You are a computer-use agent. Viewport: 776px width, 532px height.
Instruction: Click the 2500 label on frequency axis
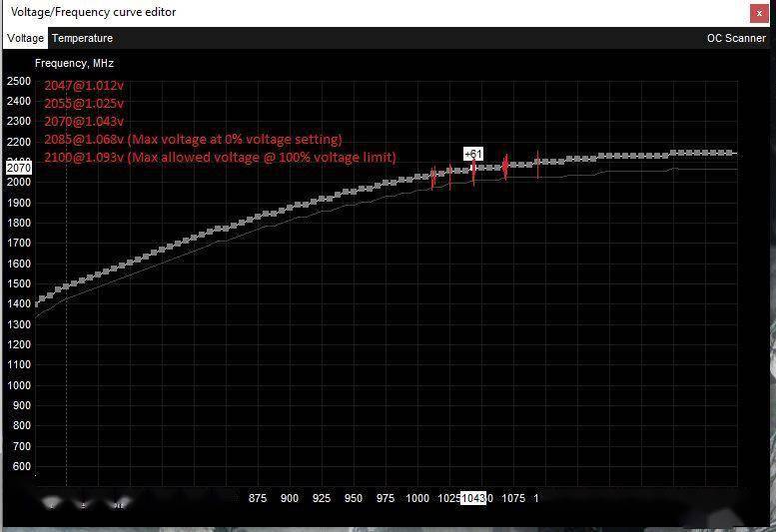19,82
